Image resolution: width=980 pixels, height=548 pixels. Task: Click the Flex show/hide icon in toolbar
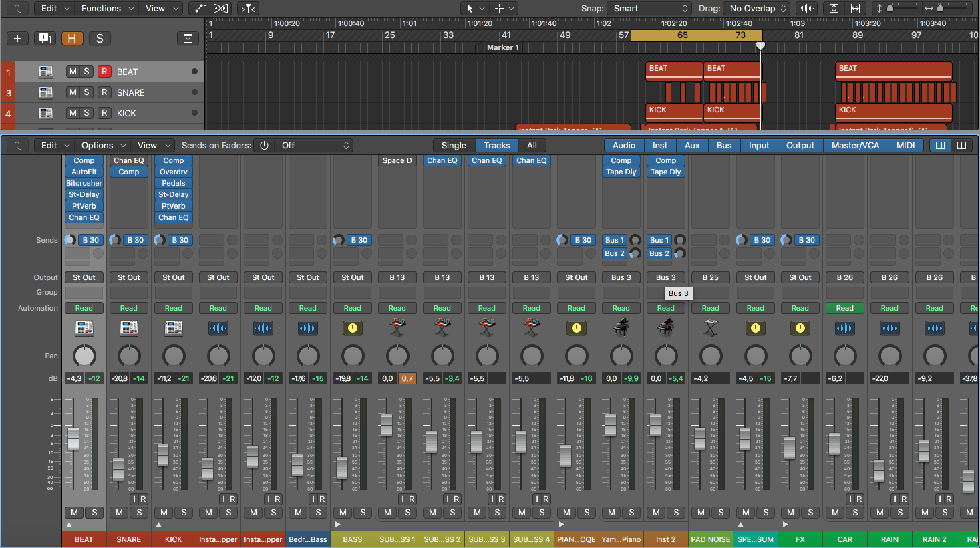tap(220, 9)
